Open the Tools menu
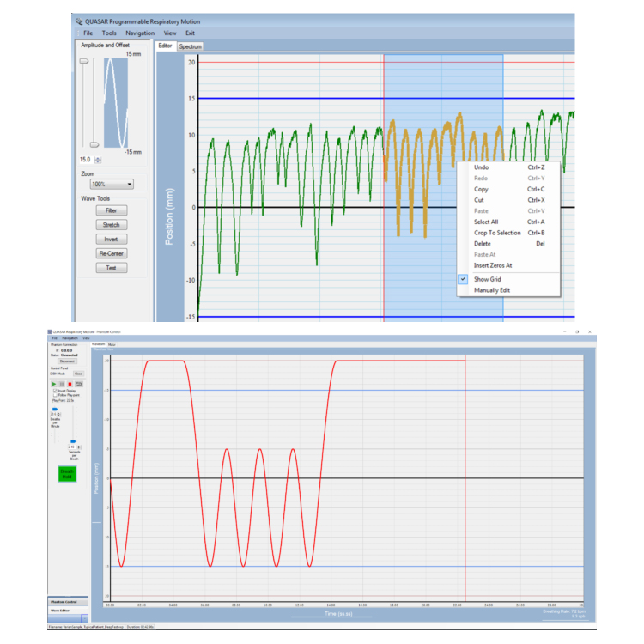Screen dimensions: 644x644 (109, 33)
